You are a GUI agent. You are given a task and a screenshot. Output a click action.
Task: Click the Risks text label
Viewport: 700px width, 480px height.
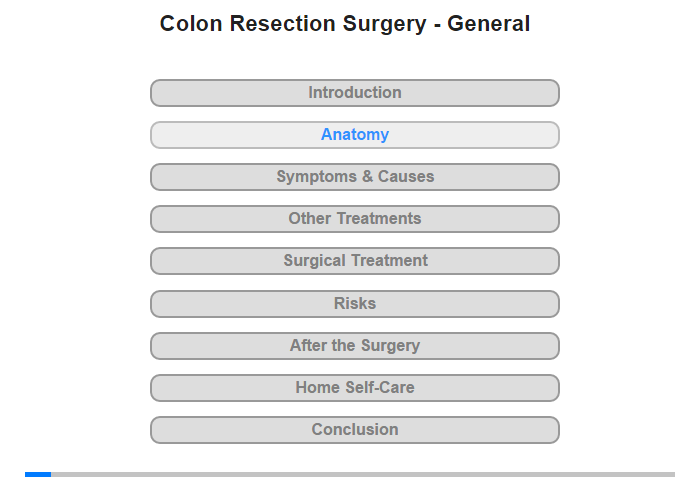click(x=355, y=304)
